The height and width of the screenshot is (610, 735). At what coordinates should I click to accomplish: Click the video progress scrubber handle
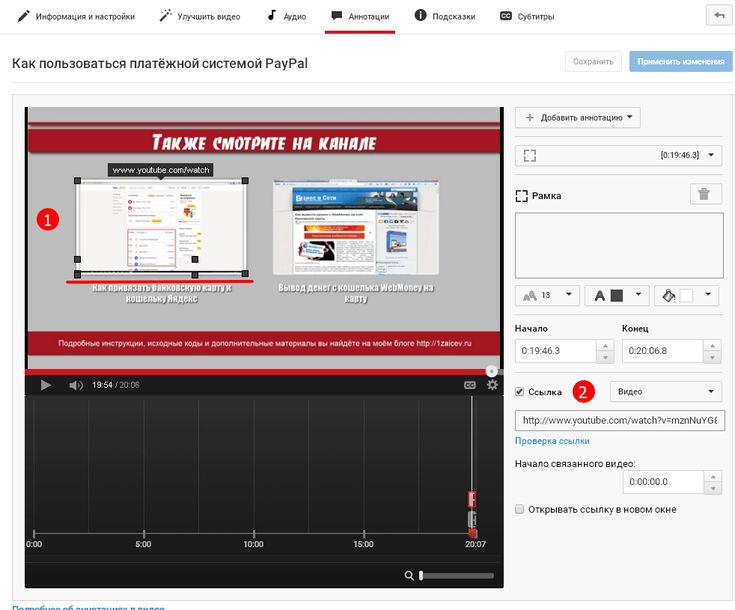[491, 371]
